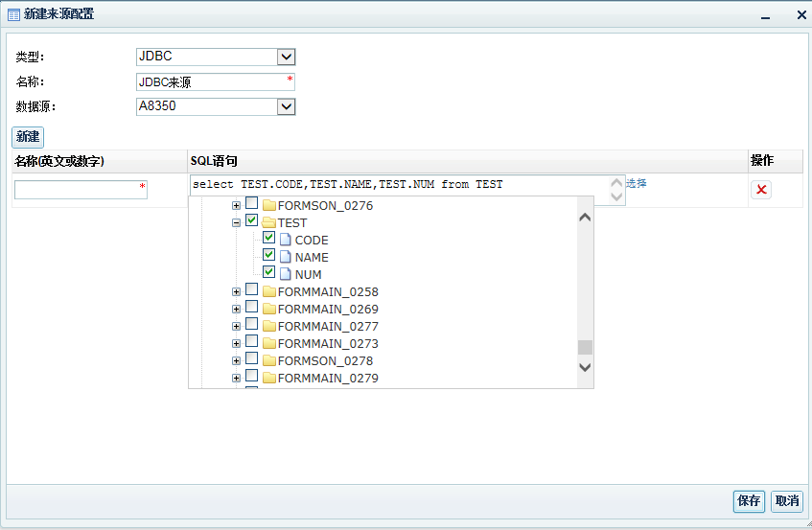The width and height of the screenshot is (812, 530).
Task: Check the FORMMAIN_0269 checkbox
Action: coord(252,307)
